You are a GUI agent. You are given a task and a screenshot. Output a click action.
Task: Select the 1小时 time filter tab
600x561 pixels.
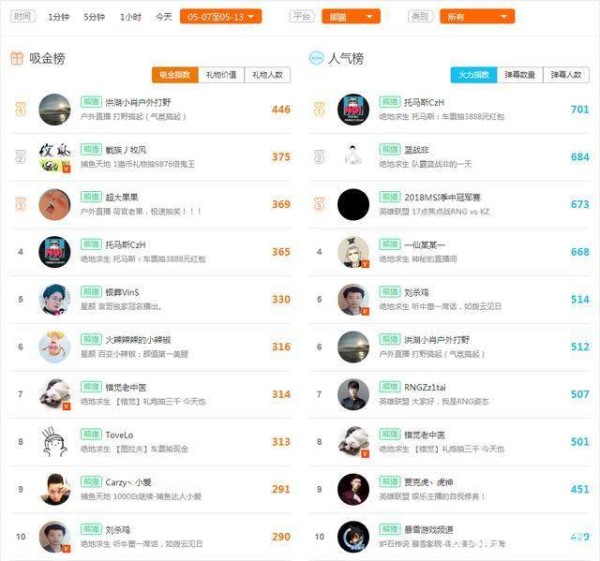(x=130, y=17)
